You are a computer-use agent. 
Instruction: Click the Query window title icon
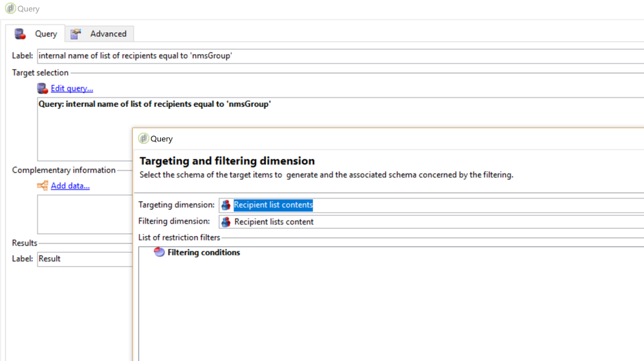pos(10,8)
